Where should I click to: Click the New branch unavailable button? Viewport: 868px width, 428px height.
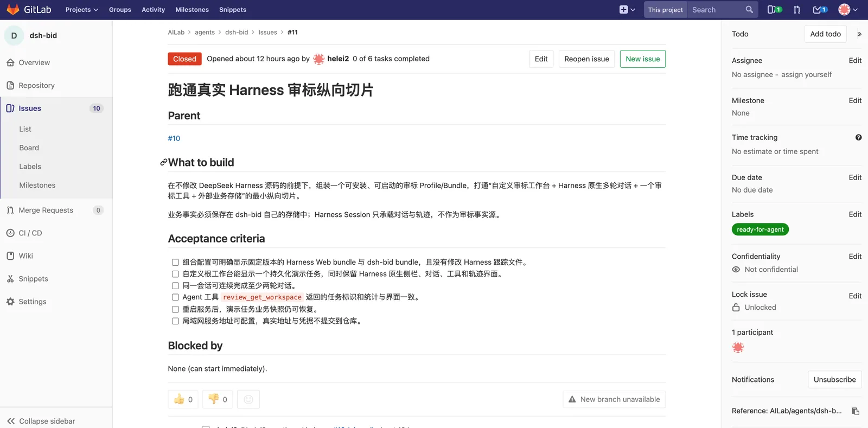pos(614,399)
